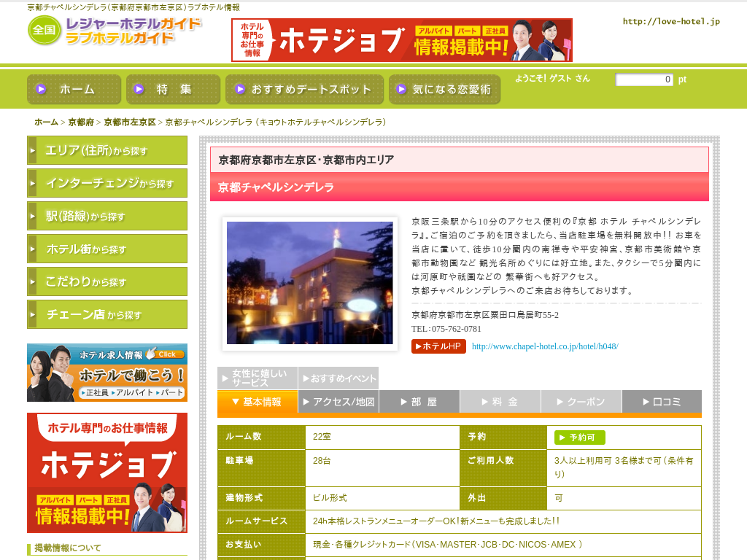Select the 基本情報 tab
This screenshot has height=560, width=747.
[x=258, y=402]
